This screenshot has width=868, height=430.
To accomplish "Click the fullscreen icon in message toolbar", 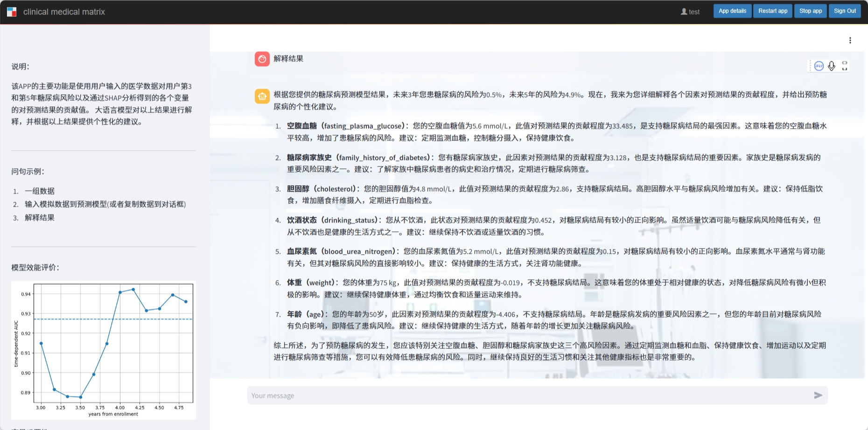I will (845, 66).
